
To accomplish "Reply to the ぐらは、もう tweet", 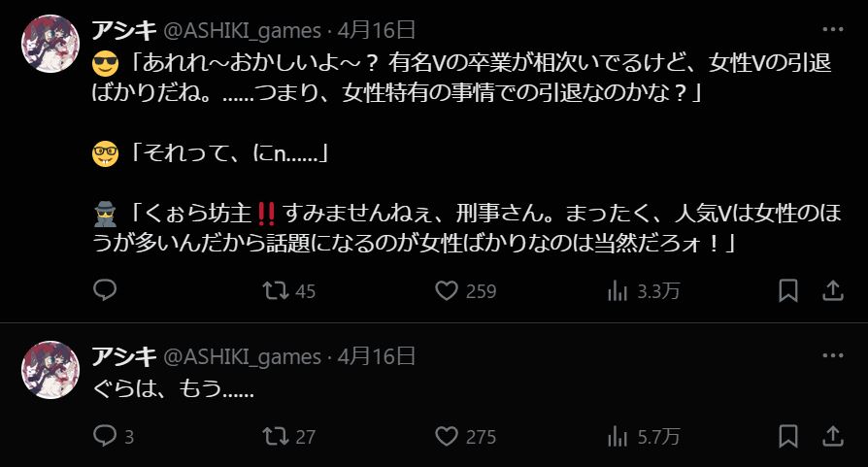I will pos(113,437).
